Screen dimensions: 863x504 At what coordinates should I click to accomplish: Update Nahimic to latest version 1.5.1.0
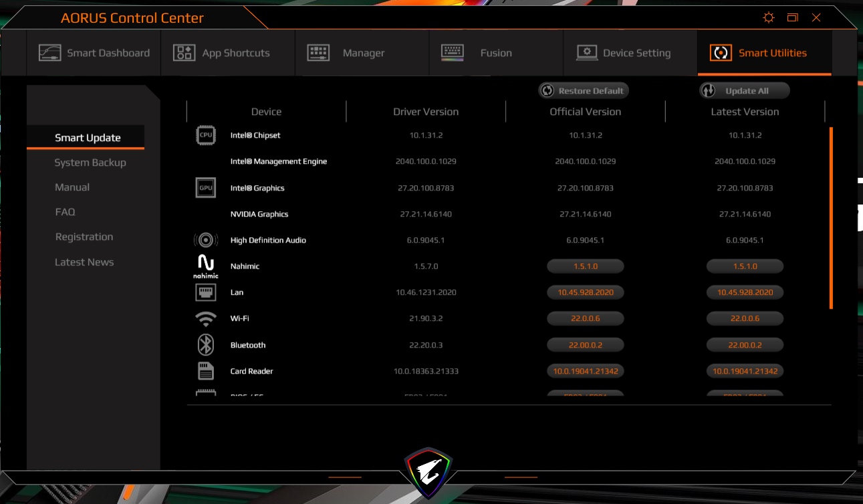pos(745,266)
